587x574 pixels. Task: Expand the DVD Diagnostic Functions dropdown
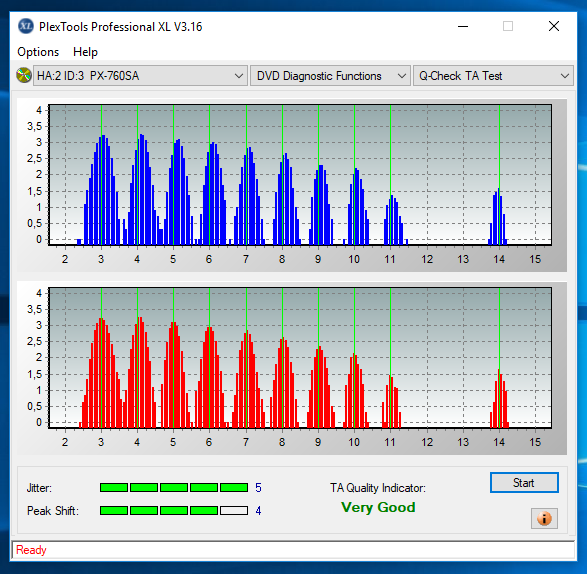[x=330, y=76]
